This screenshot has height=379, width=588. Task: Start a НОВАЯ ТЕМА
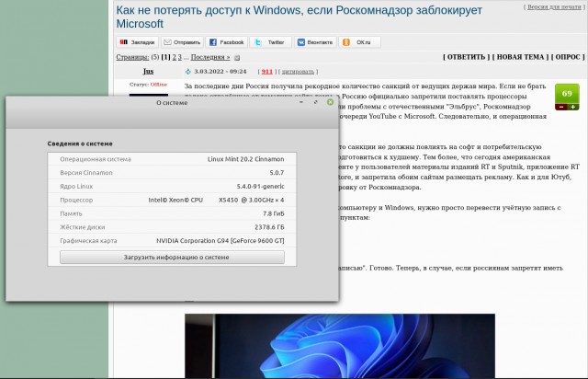coord(520,57)
